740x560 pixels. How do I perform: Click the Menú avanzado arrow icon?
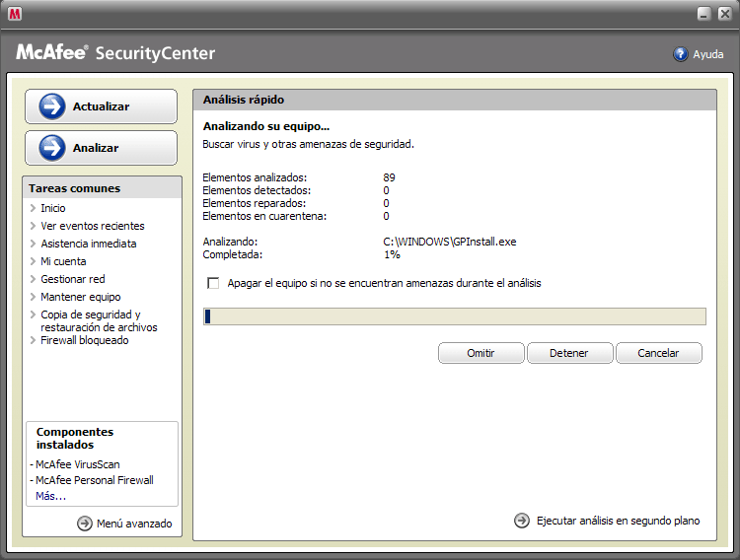[85, 524]
